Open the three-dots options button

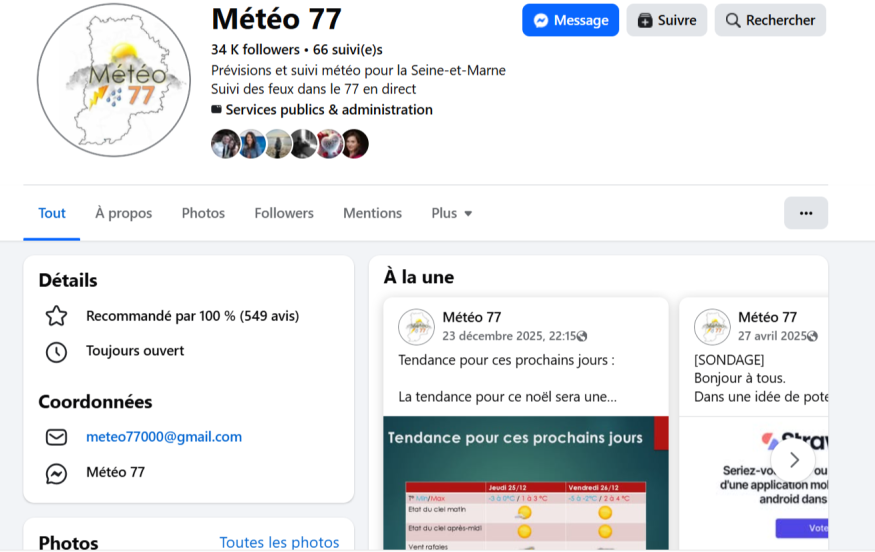click(x=805, y=213)
